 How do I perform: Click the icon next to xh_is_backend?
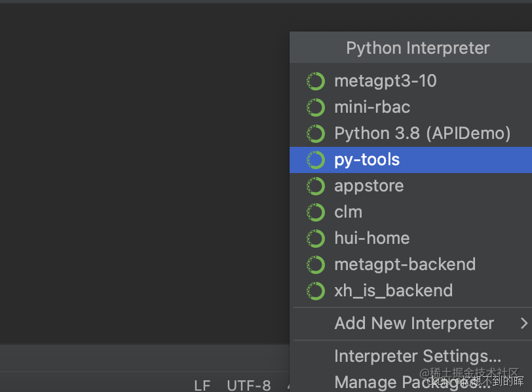click(316, 291)
